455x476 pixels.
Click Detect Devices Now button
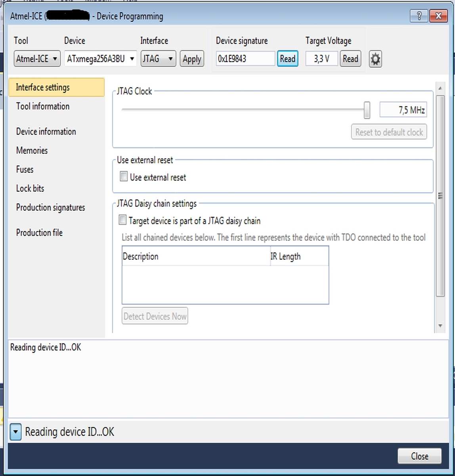coord(155,316)
